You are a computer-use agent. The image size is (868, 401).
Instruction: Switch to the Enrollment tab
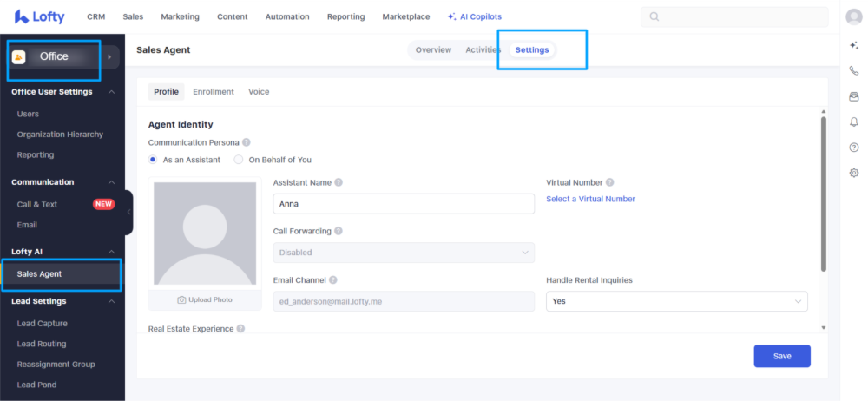(213, 92)
